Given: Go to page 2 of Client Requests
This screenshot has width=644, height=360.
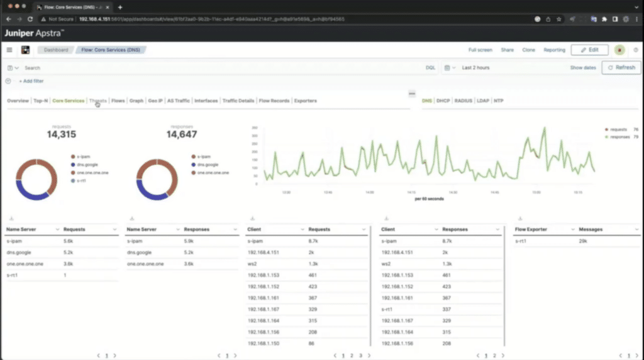Looking at the screenshot, I should [x=352, y=356].
